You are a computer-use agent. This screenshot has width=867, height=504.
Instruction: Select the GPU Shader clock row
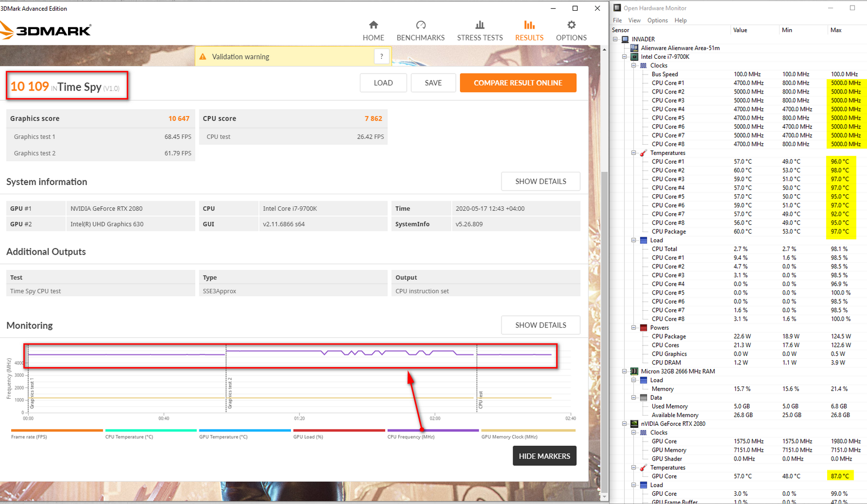point(739,459)
